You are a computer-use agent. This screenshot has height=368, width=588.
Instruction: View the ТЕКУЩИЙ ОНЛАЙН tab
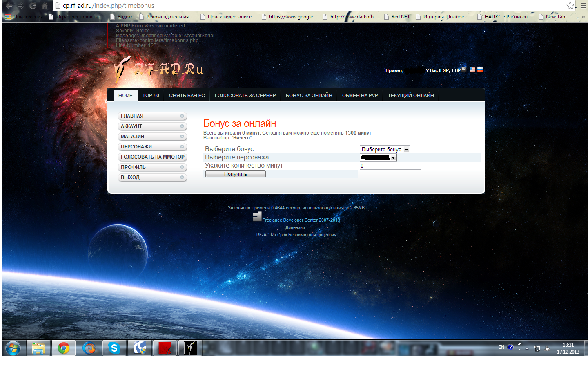411,96
